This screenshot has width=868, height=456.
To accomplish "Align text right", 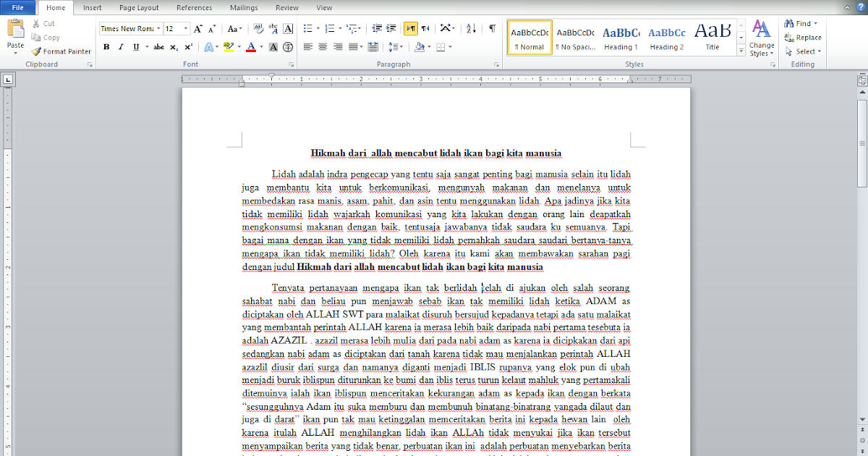I will pyautogui.click(x=337, y=47).
